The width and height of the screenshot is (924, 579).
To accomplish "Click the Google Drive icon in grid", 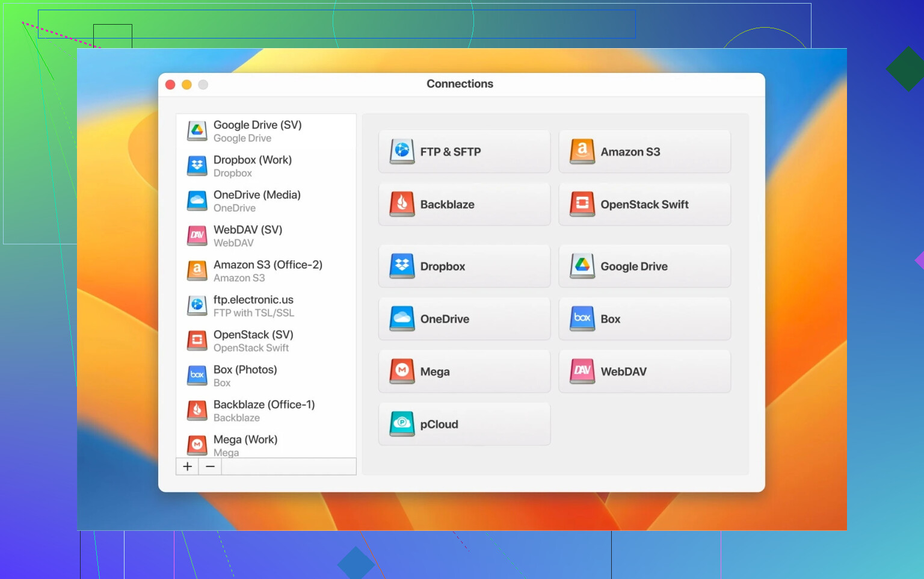I will coord(582,266).
